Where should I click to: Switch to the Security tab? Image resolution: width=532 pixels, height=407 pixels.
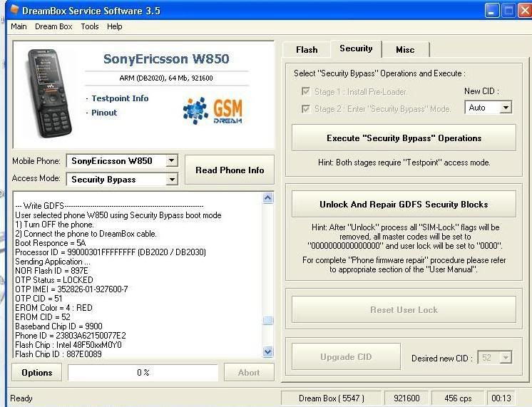pyautogui.click(x=356, y=48)
